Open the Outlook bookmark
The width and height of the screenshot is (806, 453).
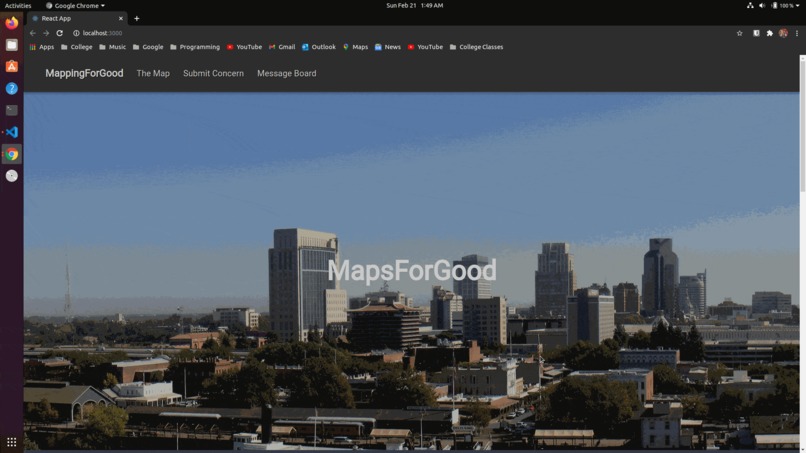(x=319, y=47)
